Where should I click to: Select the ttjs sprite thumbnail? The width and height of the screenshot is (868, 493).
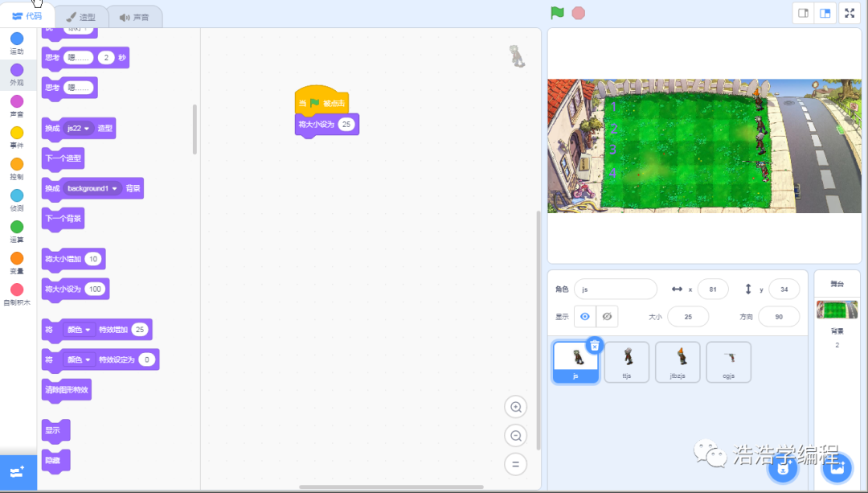(x=627, y=362)
